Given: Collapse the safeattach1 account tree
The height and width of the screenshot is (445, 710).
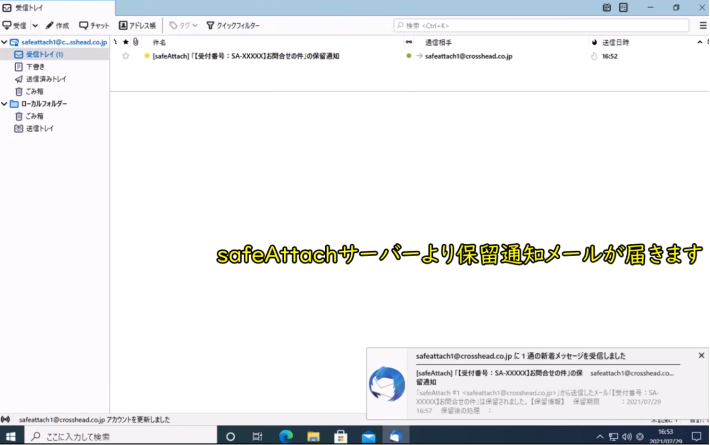Looking at the screenshot, I should point(4,42).
